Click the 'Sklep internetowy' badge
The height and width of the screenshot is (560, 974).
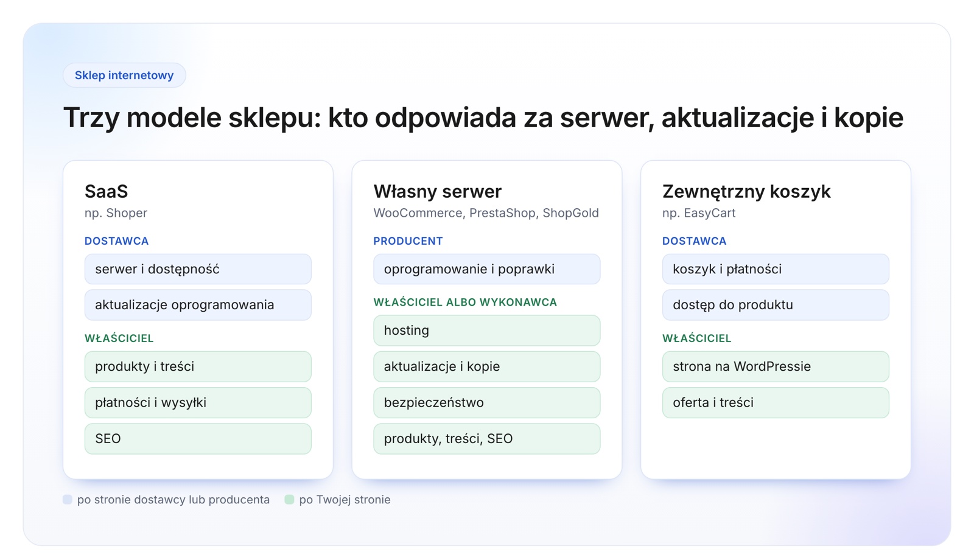point(124,75)
